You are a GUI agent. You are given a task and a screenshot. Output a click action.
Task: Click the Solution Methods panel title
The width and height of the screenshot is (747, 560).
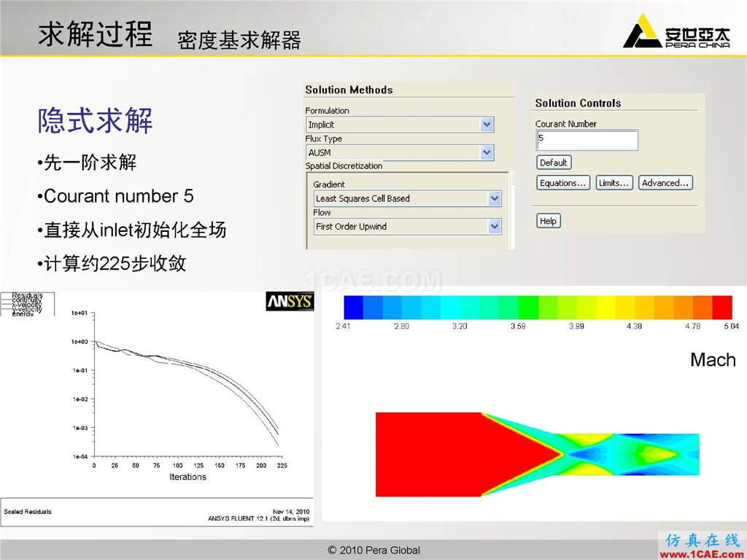tap(349, 90)
